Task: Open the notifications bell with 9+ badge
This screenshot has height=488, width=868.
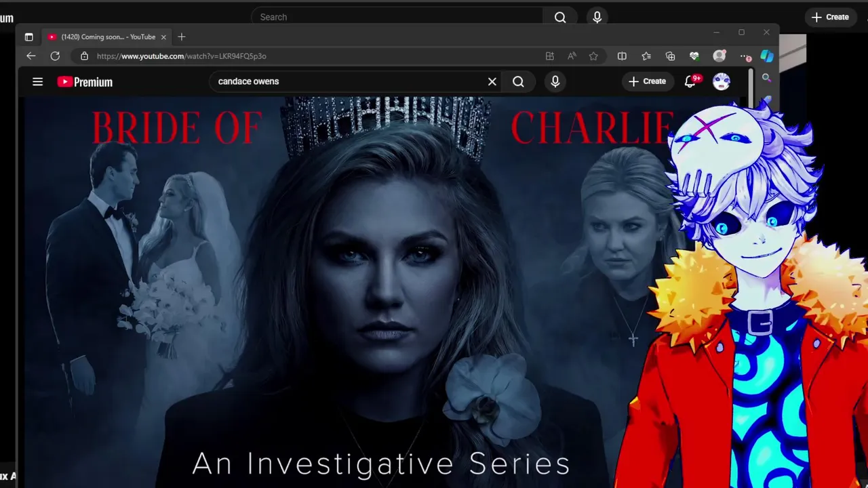Action: click(x=690, y=81)
